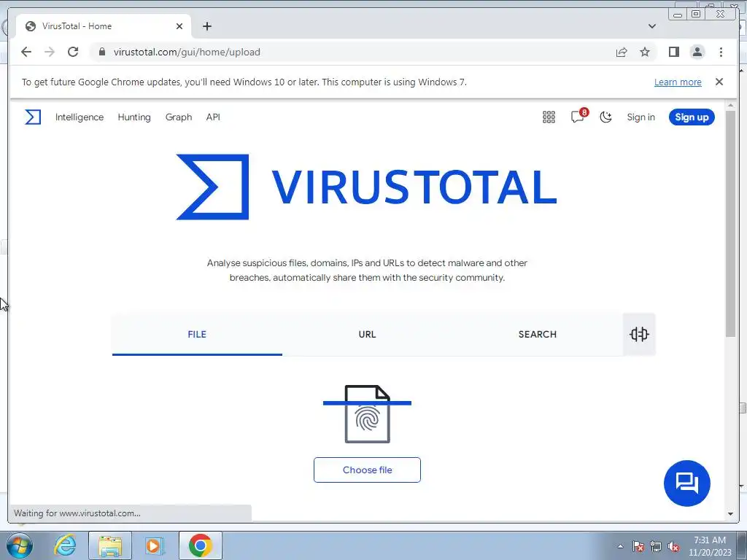Open the Graph menu item
The width and height of the screenshot is (747, 560).
[x=179, y=117]
